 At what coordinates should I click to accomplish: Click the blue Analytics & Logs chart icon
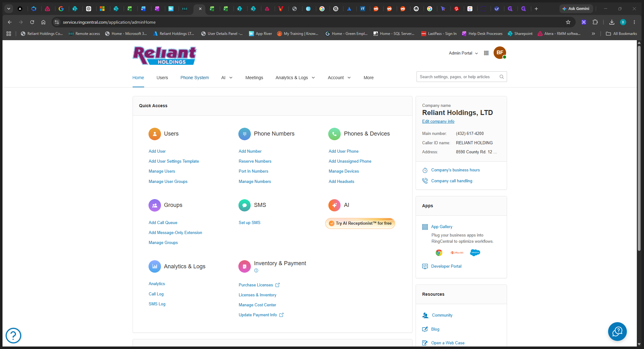(154, 266)
